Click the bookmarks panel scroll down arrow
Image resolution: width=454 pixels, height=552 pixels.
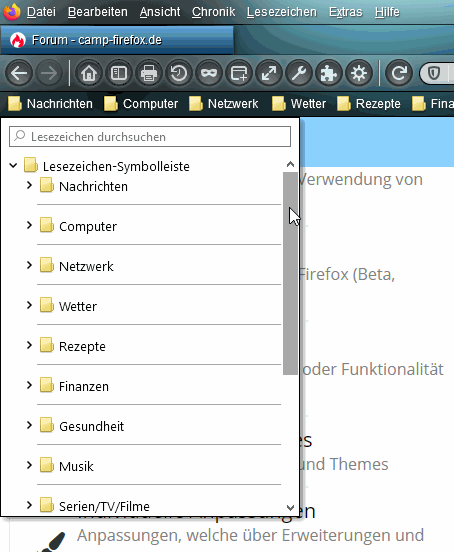pyautogui.click(x=290, y=508)
